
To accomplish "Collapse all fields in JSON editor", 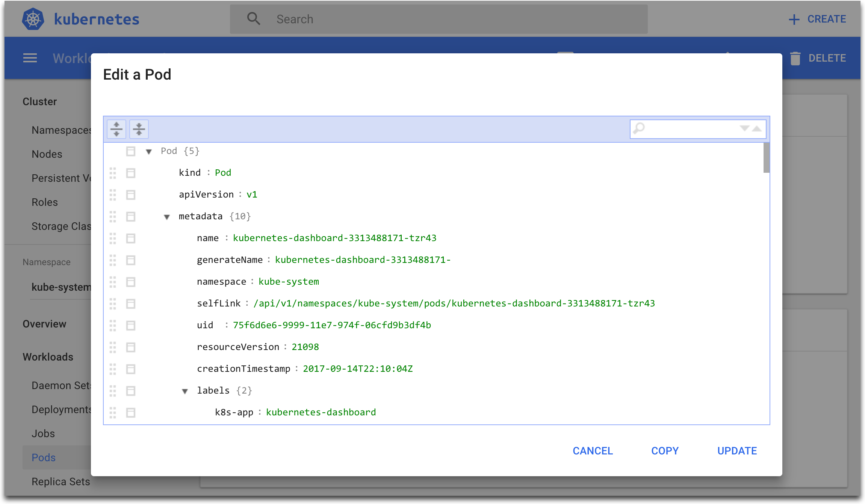I will click(x=139, y=129).
